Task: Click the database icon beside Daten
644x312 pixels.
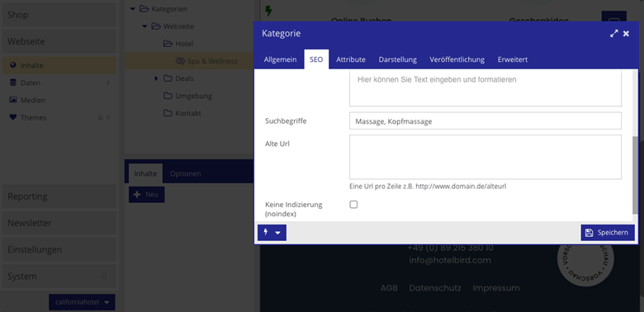Action: (13, 83)
